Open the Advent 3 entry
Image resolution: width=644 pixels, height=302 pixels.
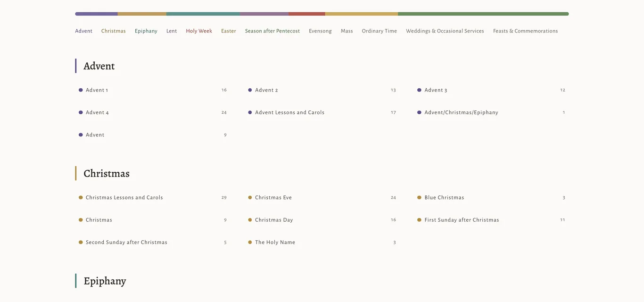pos(491,90)
